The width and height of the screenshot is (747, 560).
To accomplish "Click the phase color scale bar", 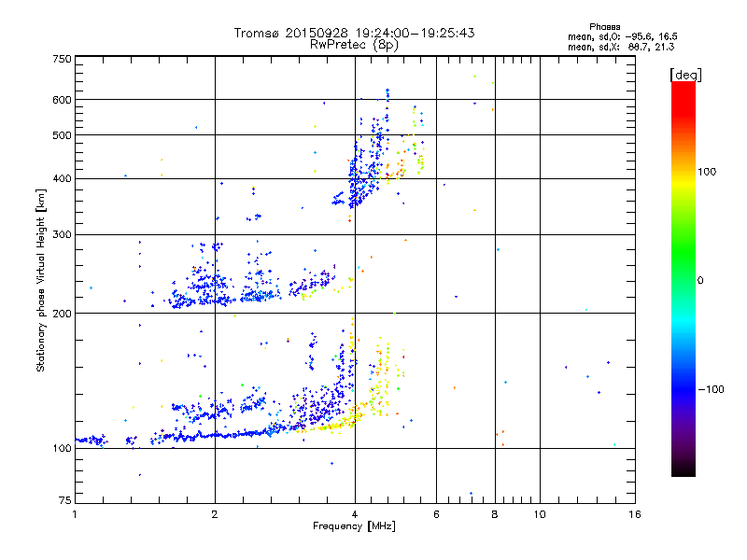I will click(x=684, y=278).
